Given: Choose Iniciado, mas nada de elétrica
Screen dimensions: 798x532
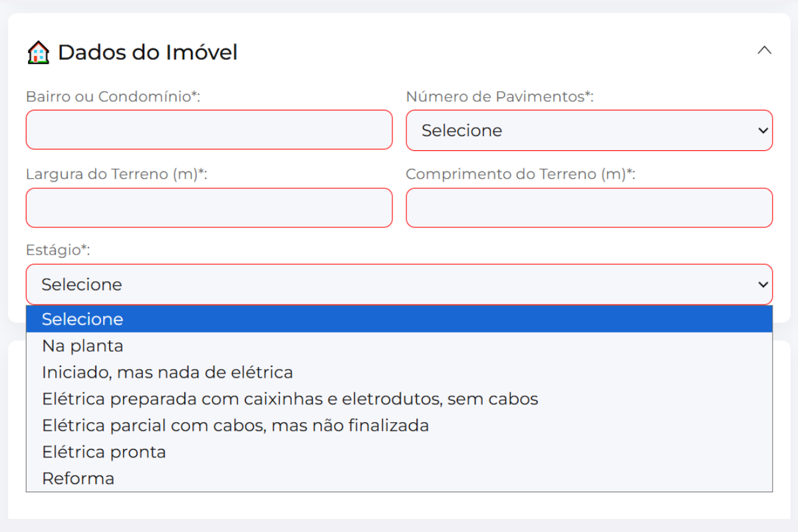Looking at the screenshot, I should 168,372.
